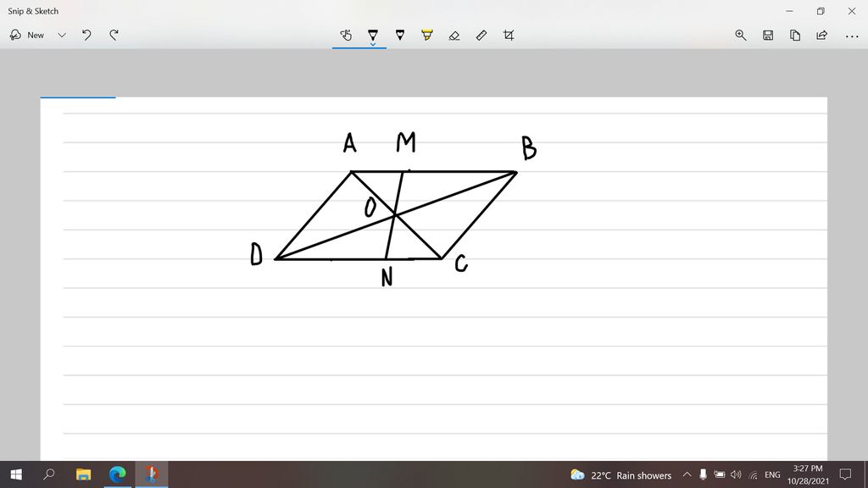Open the Windows Start menu
Screen dimensions: 868x488
point(16,474)
